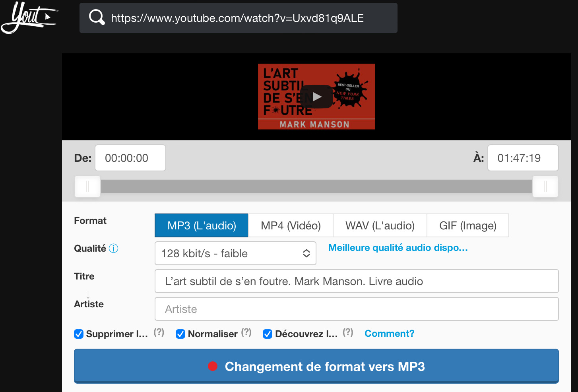Image resolution: width=578 pixels, height=392 pixels.
Task: Select GIF (Image) format tab
Action: [468, 225]
